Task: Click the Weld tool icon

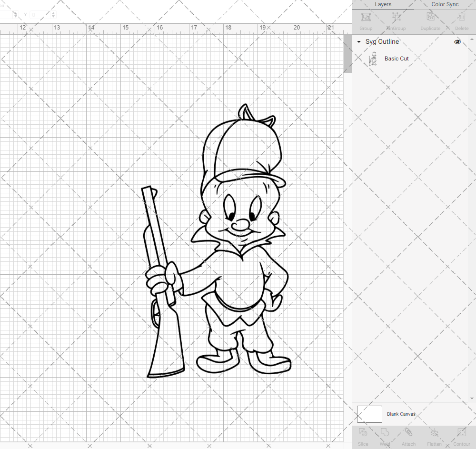Action: click(x=385, y=432)
